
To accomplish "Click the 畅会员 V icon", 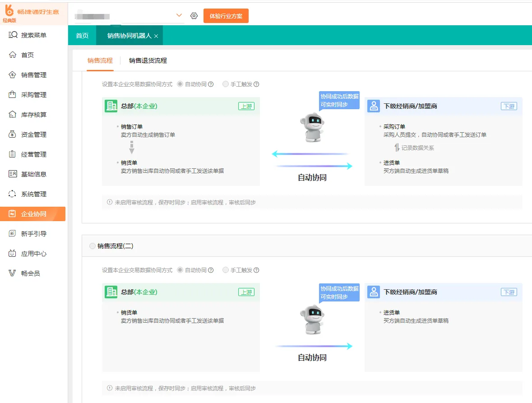I will point(13,273).
